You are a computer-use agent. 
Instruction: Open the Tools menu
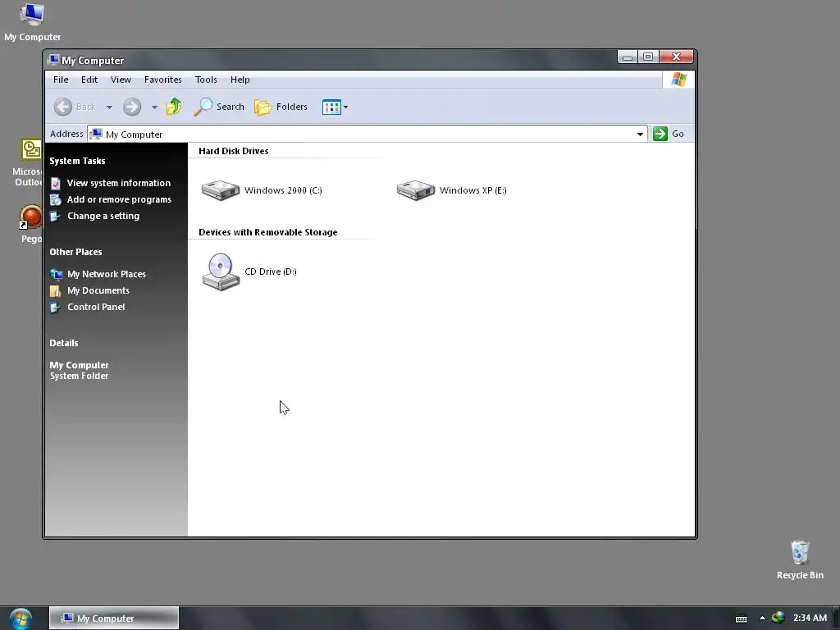[206, 80]
